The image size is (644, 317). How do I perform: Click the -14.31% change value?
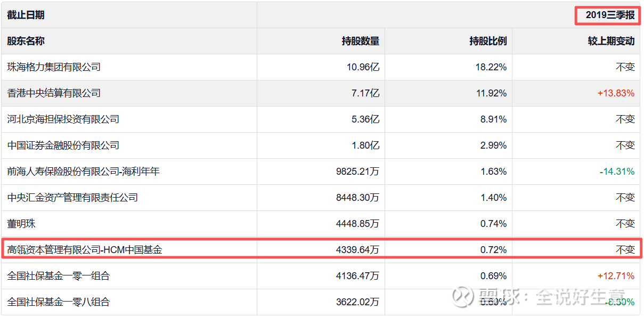[x=617, y=172]
